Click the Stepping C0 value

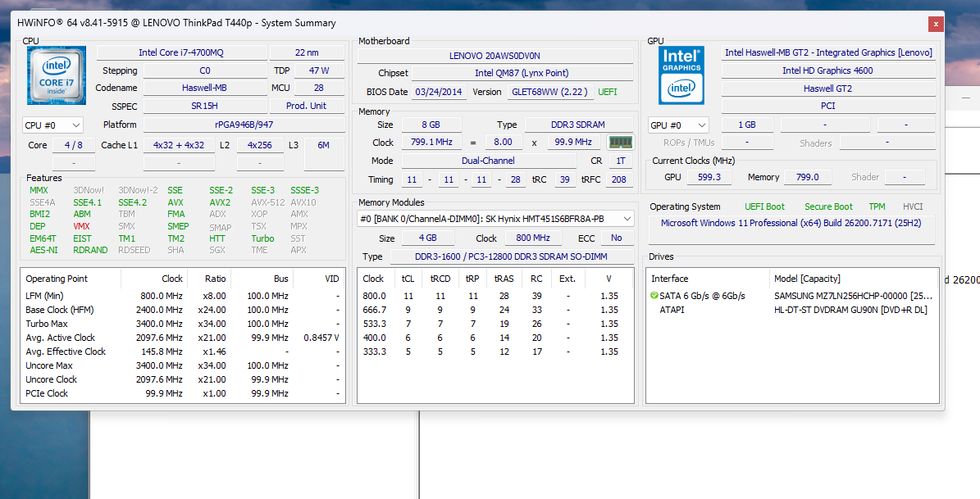point(205,70)
